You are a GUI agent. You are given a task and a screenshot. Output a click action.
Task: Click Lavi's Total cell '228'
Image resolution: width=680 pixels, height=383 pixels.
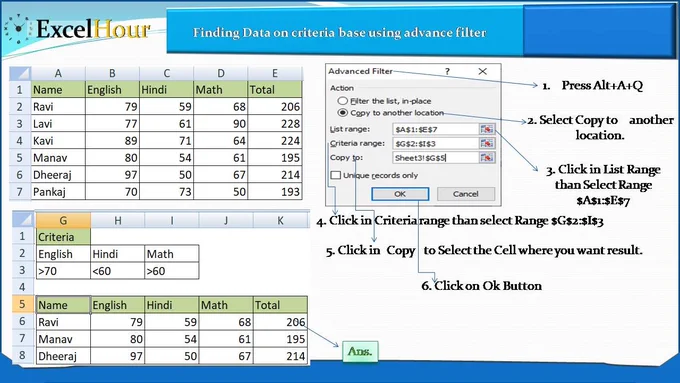point(275,124)
